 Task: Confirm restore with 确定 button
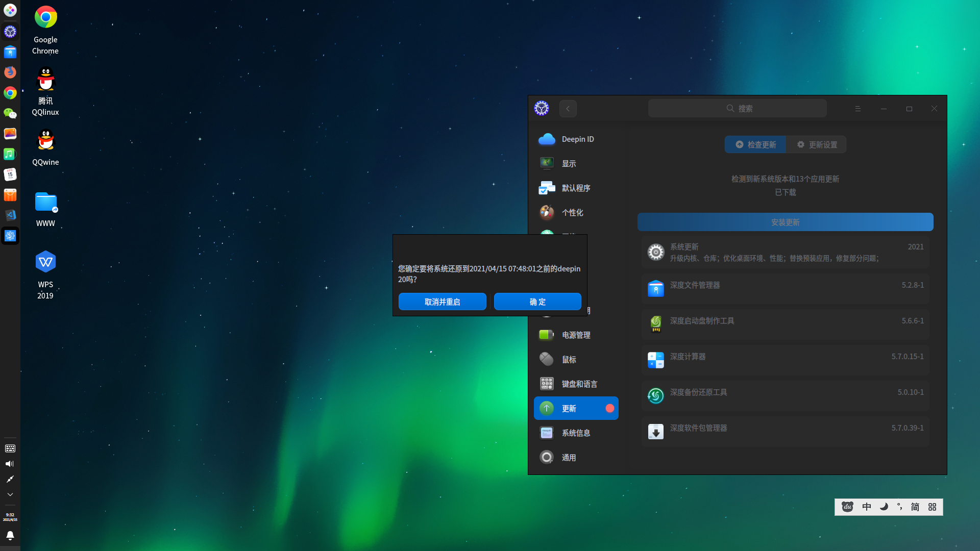[x=537, y=302]
